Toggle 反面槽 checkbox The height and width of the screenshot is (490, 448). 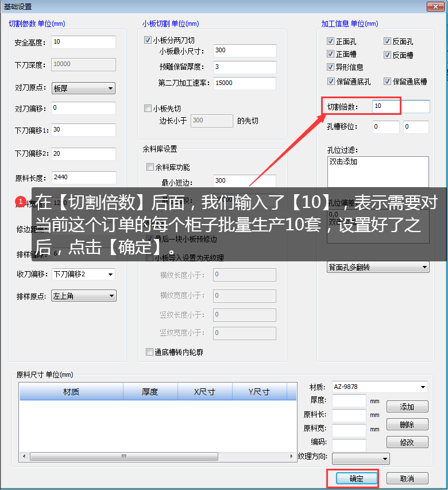(x=387, y=55)
